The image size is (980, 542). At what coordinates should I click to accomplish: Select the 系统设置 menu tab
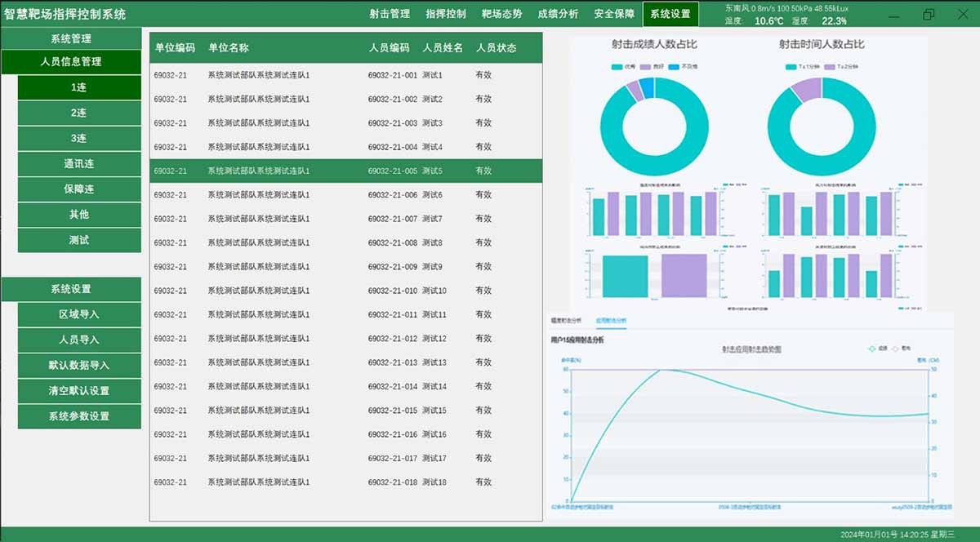670,14
